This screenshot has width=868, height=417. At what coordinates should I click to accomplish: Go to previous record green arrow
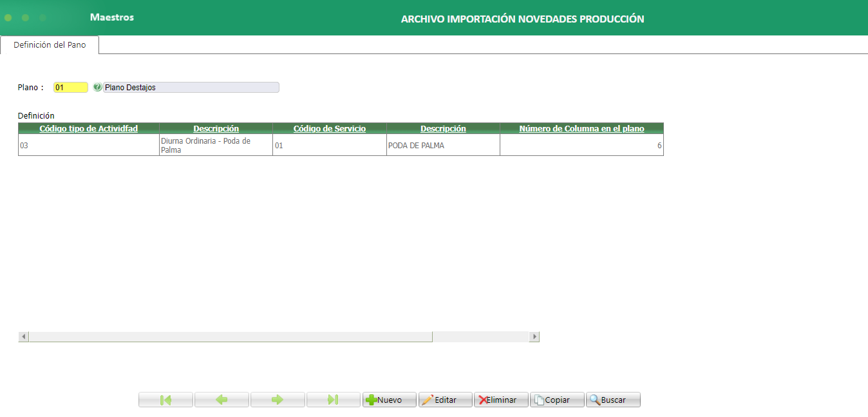point(222,400)
